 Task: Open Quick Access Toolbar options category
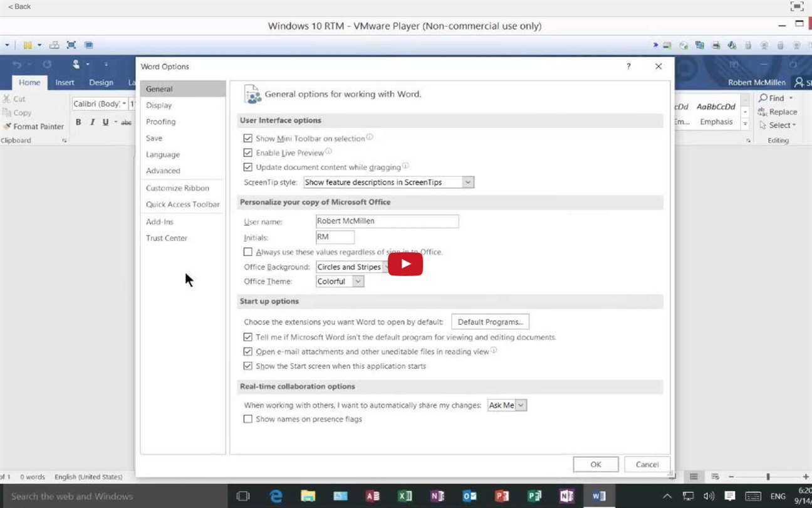click(183, 204)
